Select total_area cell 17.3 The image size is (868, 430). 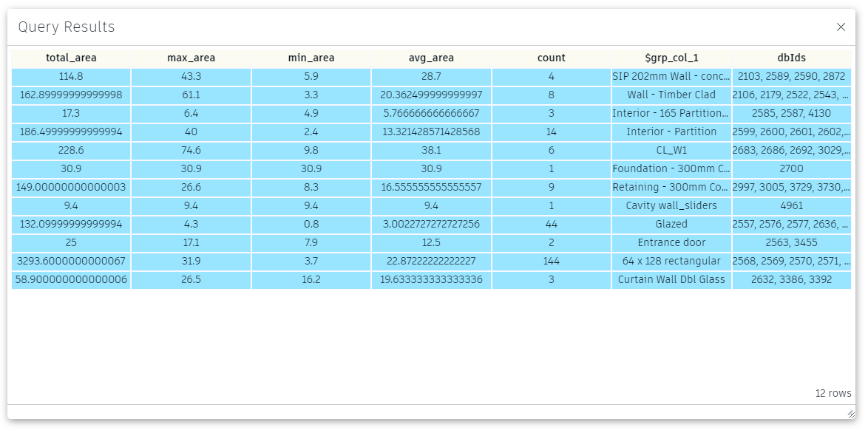coord(71,114)
